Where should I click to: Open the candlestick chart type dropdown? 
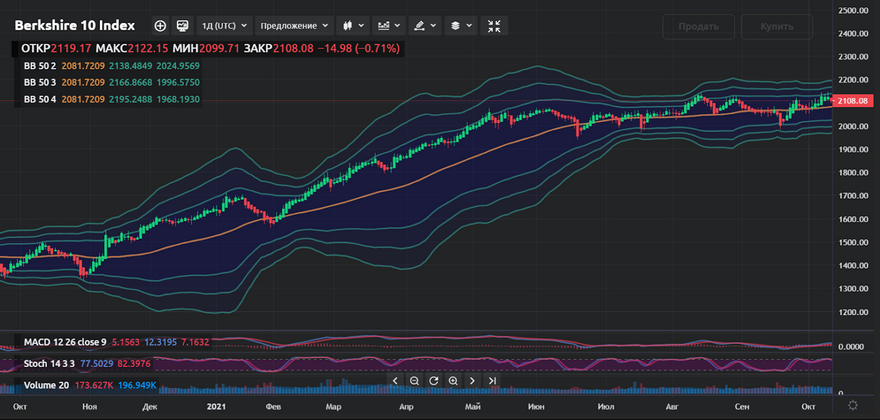tap(352, 25)
